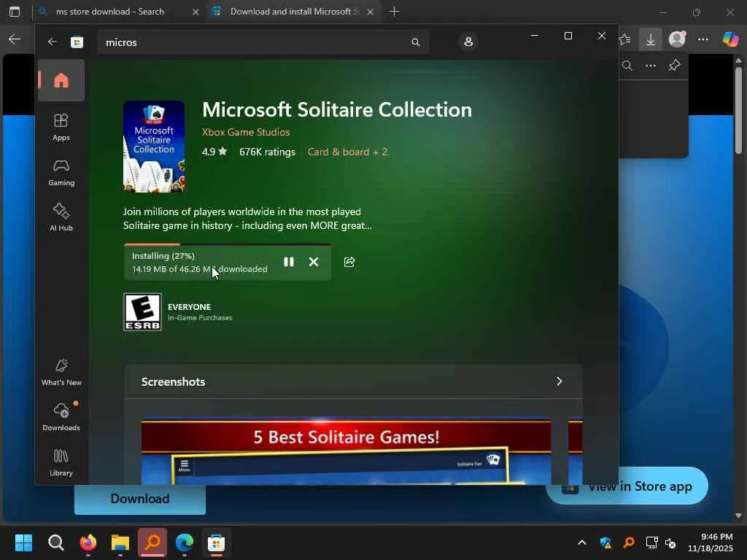Open Microsoft Store from the taskbar
The height and width of the screenshot is (560, 747).
pyautogui.click(x=216, y=542)
